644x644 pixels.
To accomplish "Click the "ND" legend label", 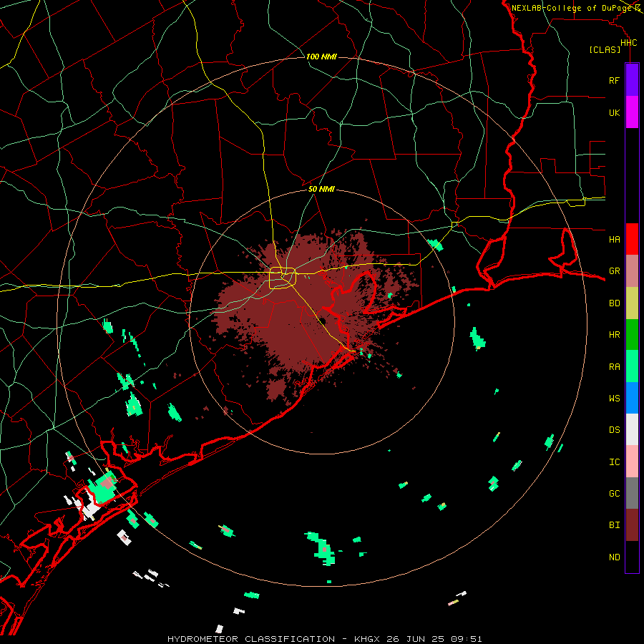I will (x=614, y=557).
